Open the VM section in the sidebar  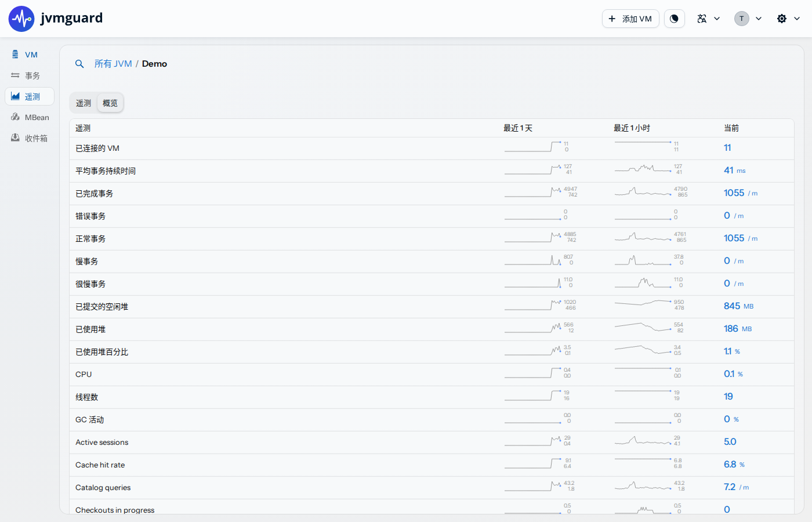coord(30,55)
